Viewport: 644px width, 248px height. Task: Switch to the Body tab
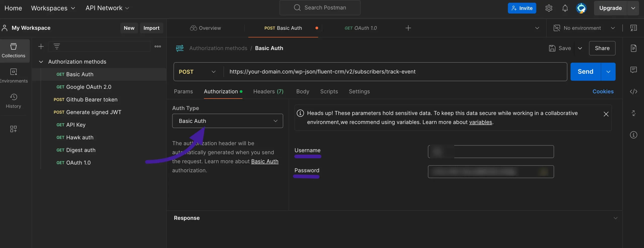tap(303, 91)
